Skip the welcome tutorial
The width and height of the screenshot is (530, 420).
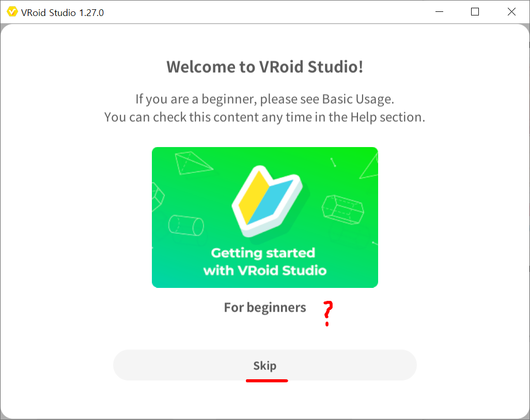tap(264, 365)
